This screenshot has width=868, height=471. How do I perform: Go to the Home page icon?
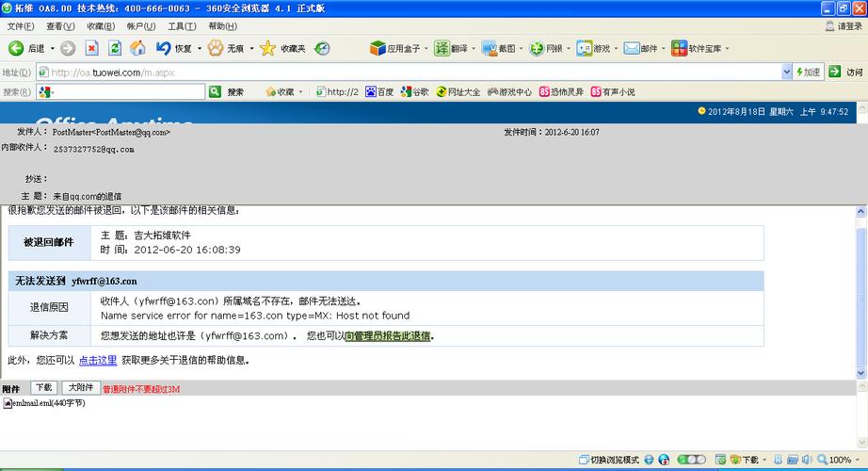point(137,49)
